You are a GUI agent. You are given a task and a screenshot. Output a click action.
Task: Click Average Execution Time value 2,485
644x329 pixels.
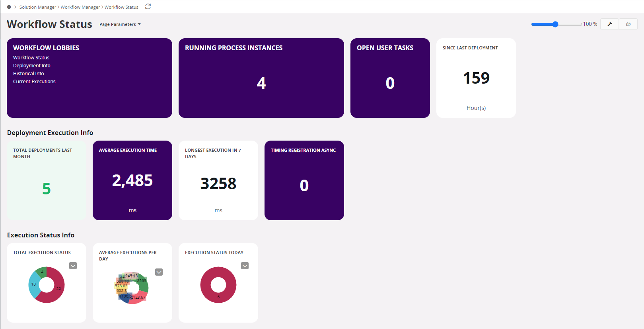pos(132,180)
